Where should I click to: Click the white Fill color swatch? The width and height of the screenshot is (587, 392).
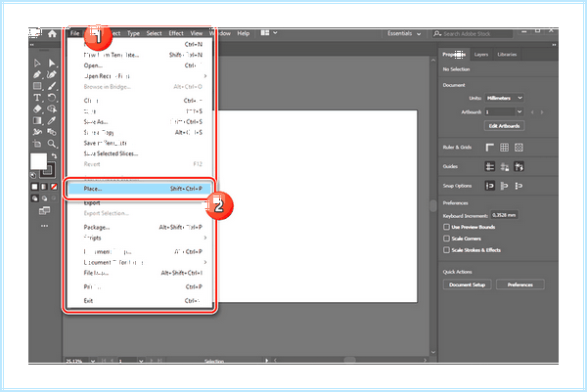pos(38,161)
